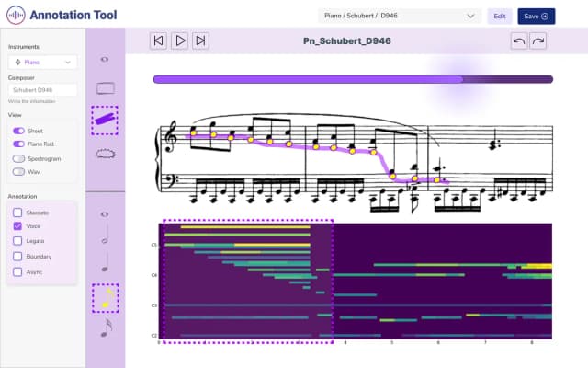
Task: Choose the sixteenth note duration
Action: click(107, 328)
